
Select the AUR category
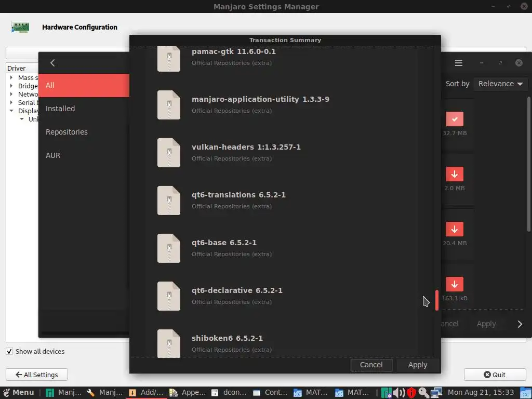pyautogui.click(x=84, y=155)
